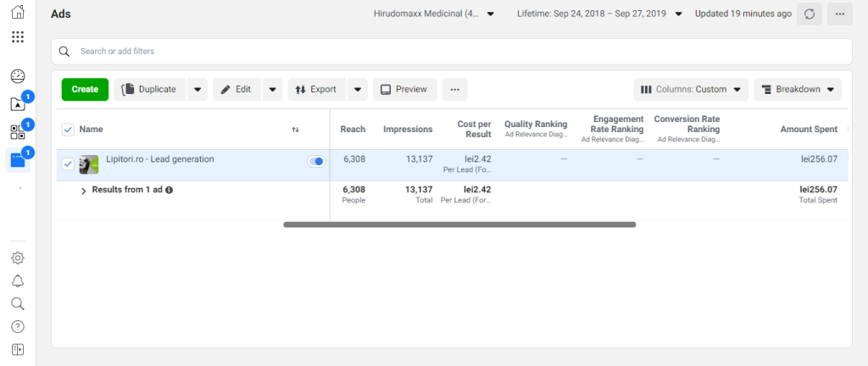Expand the Duplicate dropdown arrow
Screen dimensions: 868x366
(x=197, y=89)
